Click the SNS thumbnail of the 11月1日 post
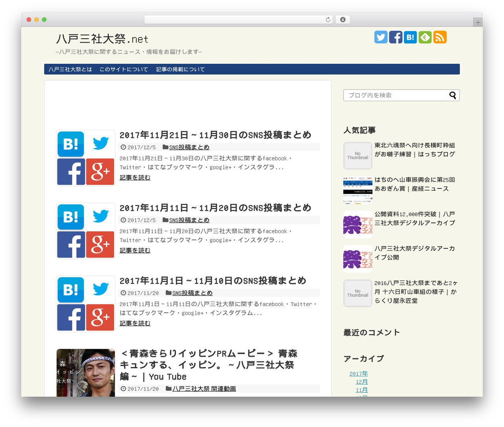Screen dimensions: 504x427 coord(86,304)
